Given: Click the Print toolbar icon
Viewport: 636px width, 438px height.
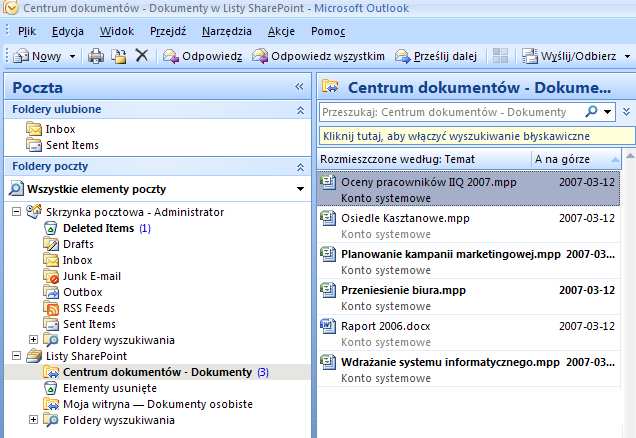Looking at the screenshot, I should [96, 56].
